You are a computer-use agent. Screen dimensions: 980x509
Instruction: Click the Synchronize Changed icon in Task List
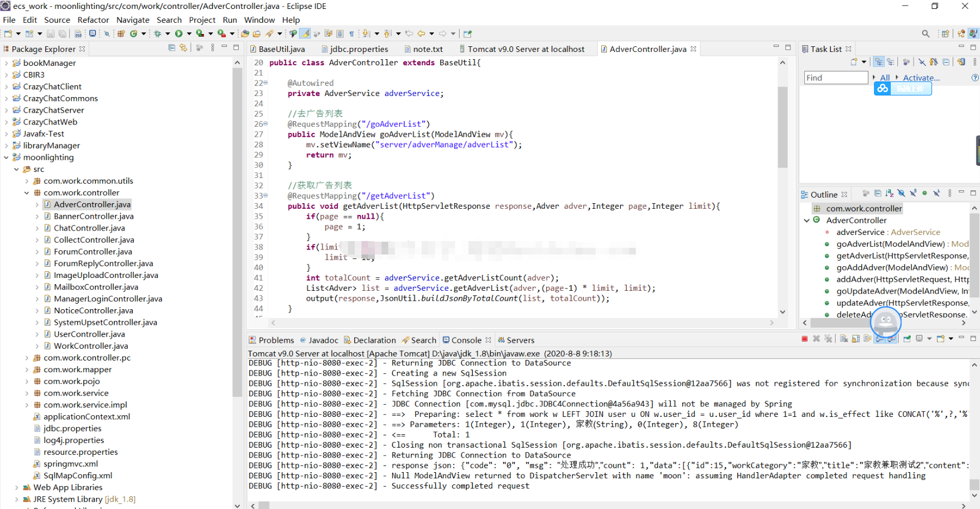click(x=961, y=62)
